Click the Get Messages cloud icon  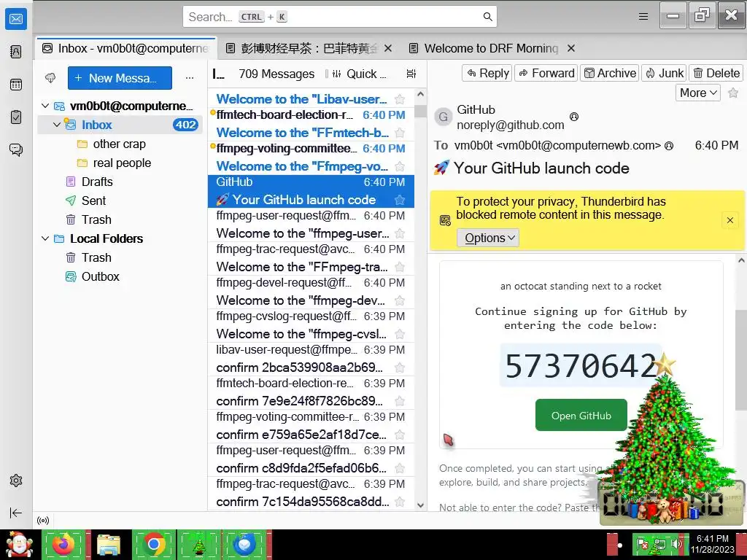(50, 77)
